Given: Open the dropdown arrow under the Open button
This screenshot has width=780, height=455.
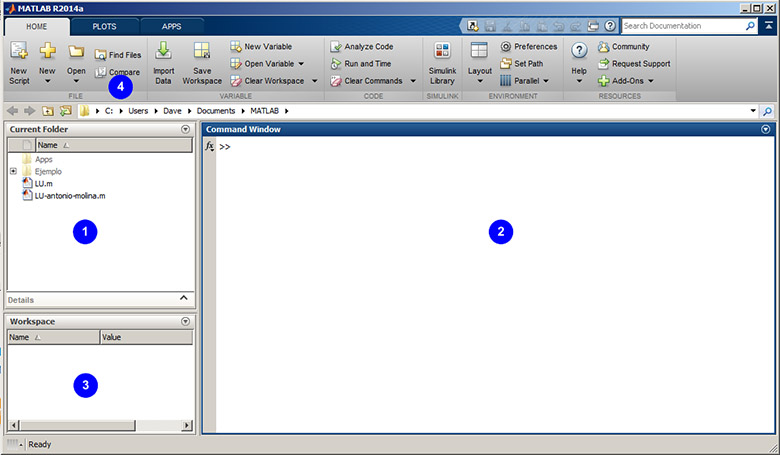Looking at the screenshot, I should [x=76, y=81].
